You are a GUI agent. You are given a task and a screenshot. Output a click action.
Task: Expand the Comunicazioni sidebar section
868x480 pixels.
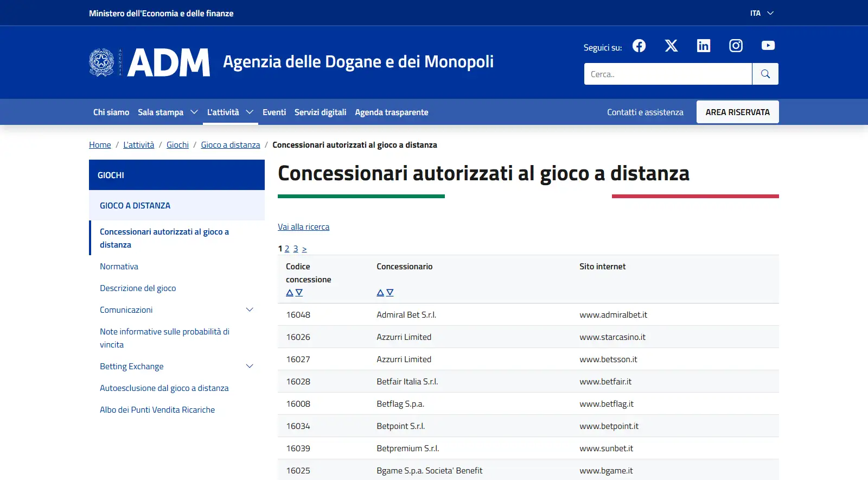coord(250,310)
